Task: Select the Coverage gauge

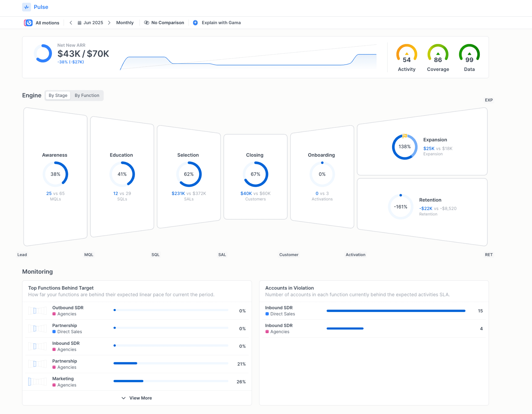Action: 437,55
